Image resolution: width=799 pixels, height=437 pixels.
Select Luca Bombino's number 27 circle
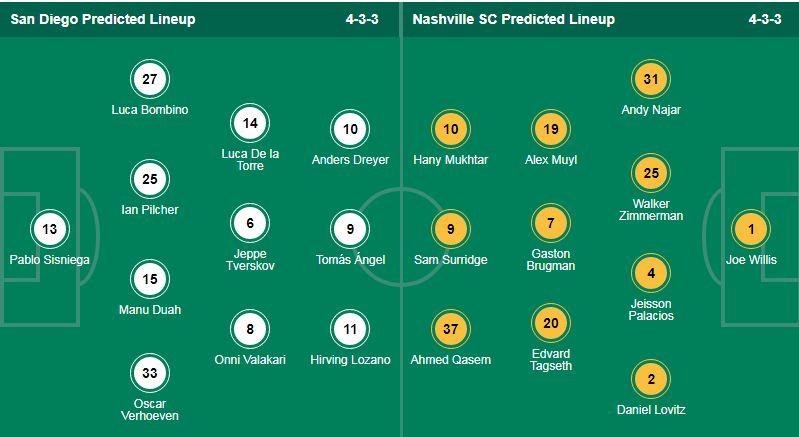[150, 79]
